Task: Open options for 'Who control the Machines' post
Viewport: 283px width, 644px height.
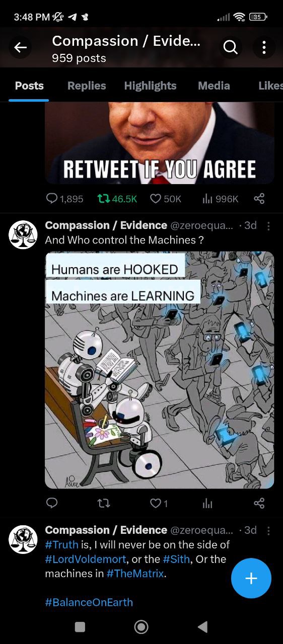Action: (269, 226)
